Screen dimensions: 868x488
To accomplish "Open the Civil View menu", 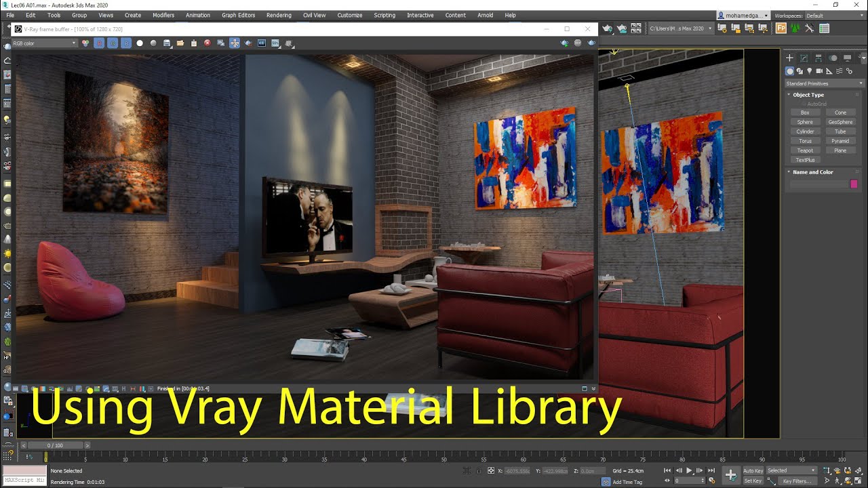I will click(x=314, y=15).
